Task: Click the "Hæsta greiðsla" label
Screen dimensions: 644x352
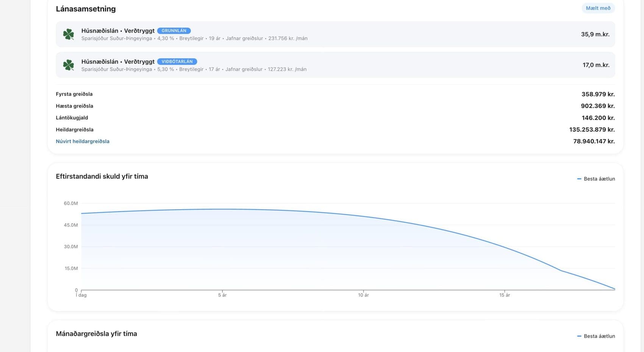Action: (74, 106)
